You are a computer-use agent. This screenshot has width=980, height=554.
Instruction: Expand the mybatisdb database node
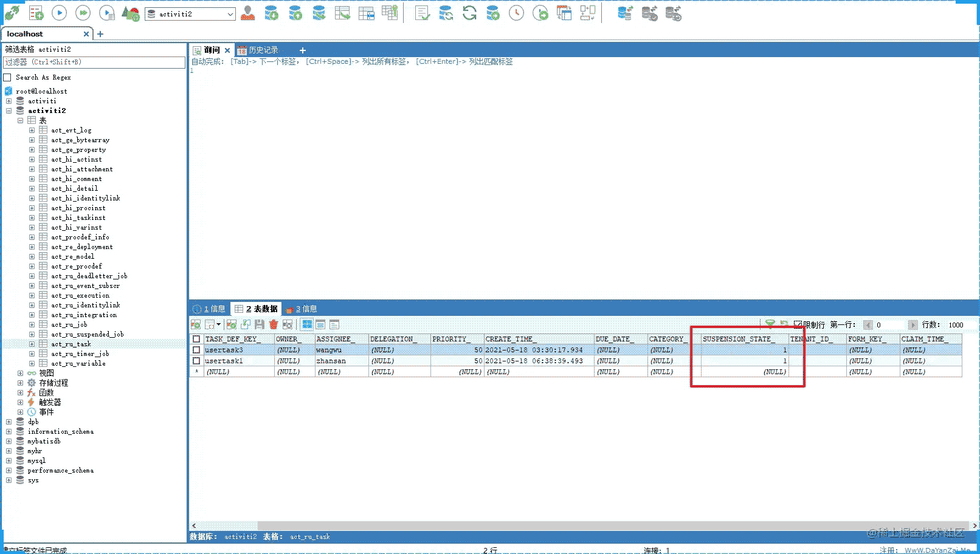[9, 441]
